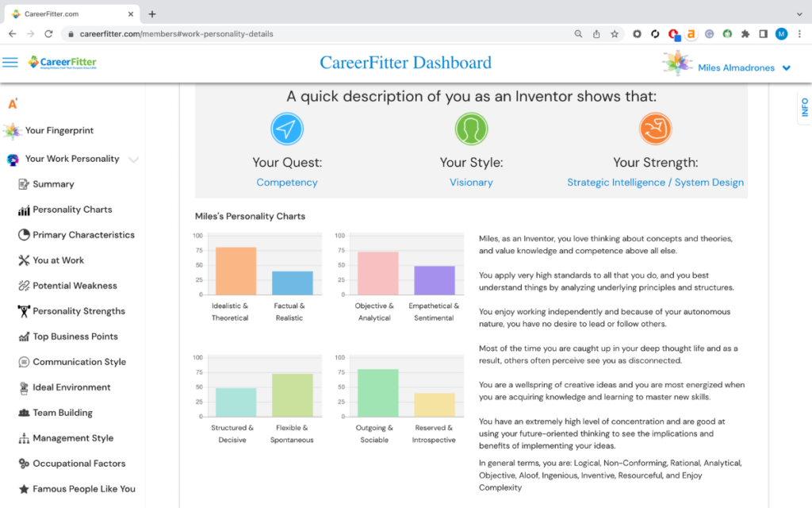Click the Top Business Points chart icon
The image size is (812, 508).
(24, 337)
